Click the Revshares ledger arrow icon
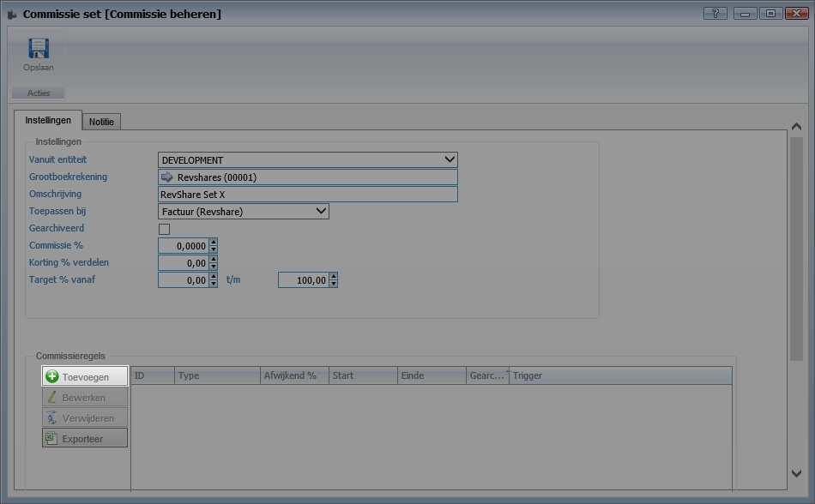Screen dimensions: 815x504 pyautogui.click(x=167, y=177)
